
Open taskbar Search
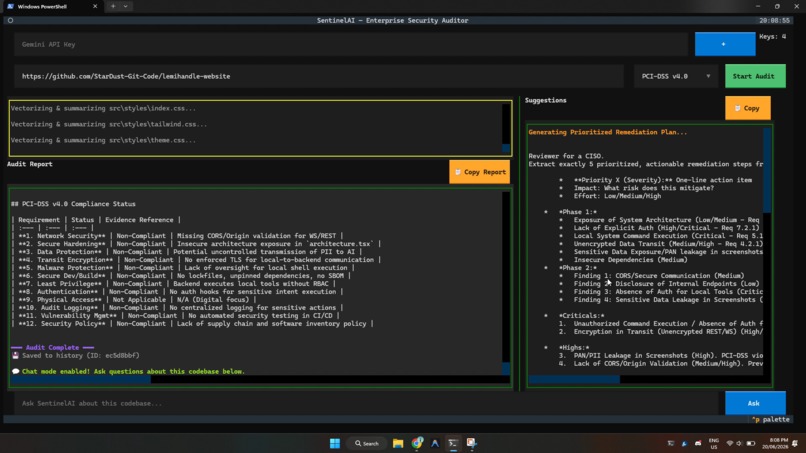(367, 443)
